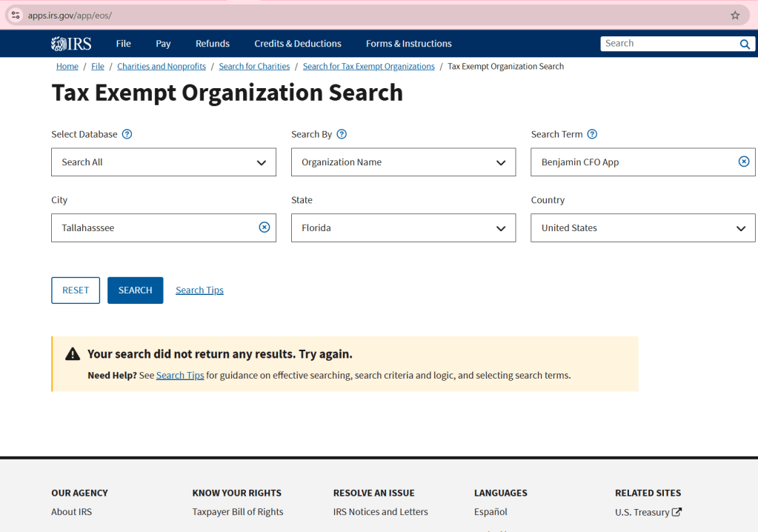Open Search Tips link beside SEARCH button

[199, 290]
